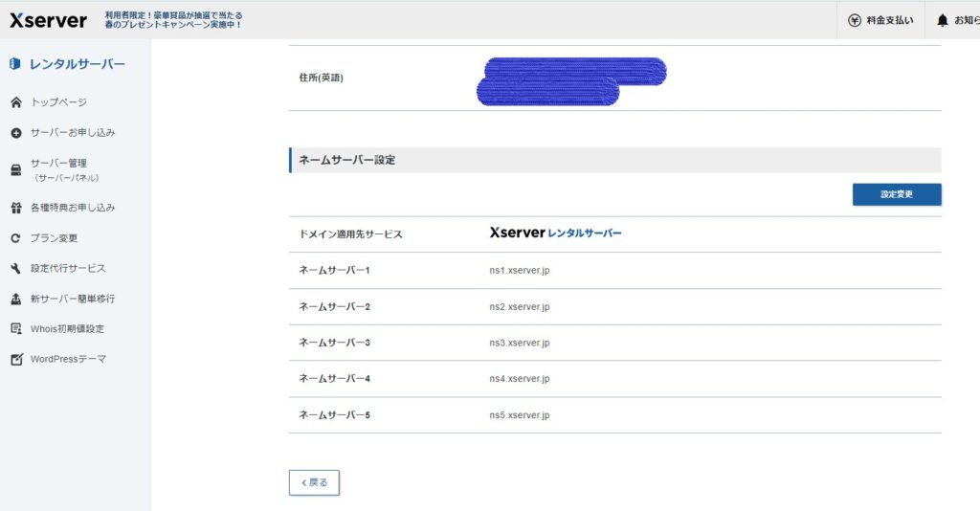980x511 pixels.
Task: Click the ネームサーバー2 label
Action: click(334, 307)
